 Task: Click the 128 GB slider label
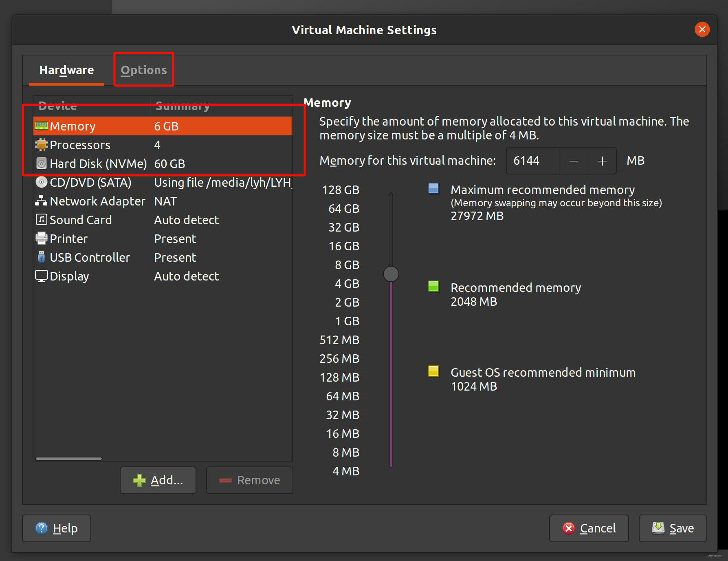coord(341,190)
